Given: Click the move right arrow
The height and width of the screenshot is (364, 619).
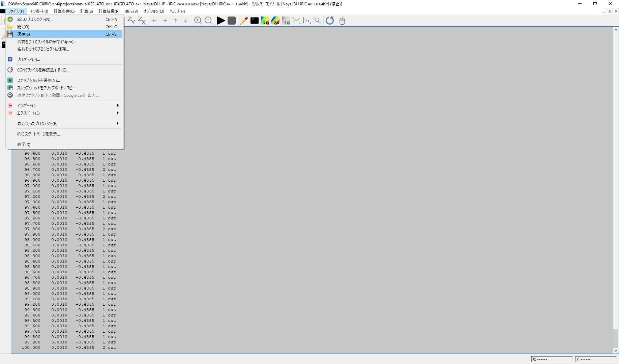Looking at the screenshot, I should click(x=165, y=21).
